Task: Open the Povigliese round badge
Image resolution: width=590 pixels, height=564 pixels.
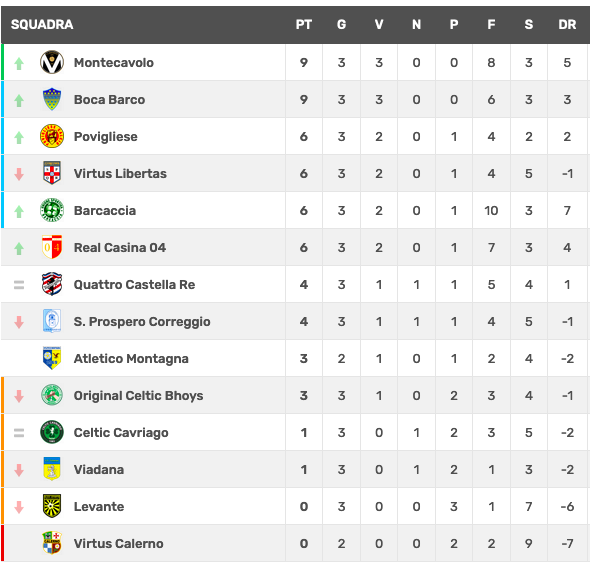Action: [52, 136]
